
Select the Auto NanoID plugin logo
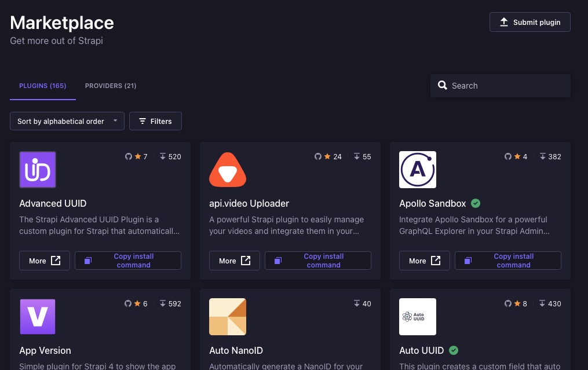tap(228, 317)
